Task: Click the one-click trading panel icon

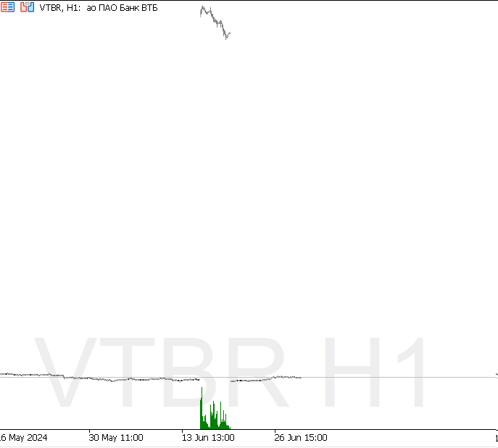Action: [x=27, y=7]
